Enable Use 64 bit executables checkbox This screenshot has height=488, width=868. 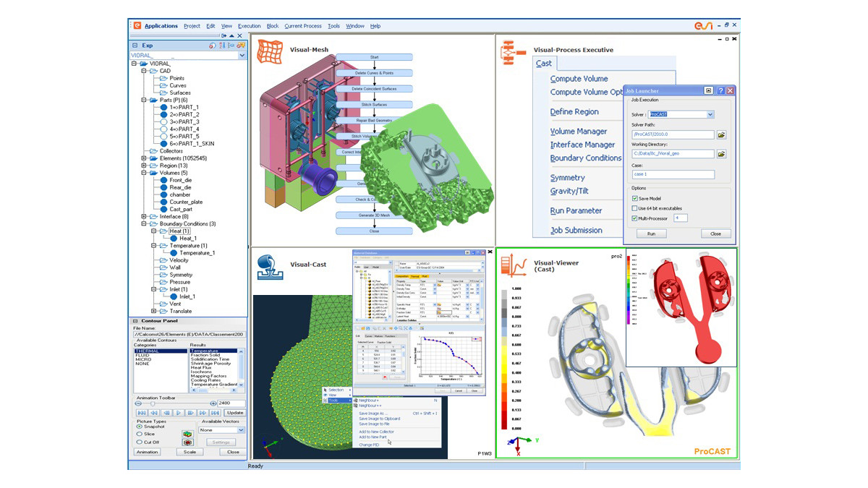[635, 208]
